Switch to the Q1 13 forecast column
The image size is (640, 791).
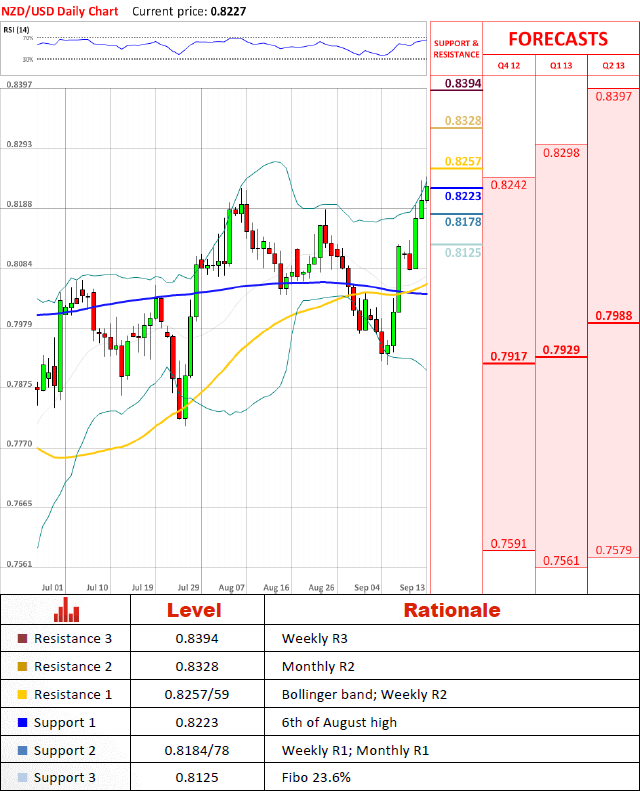click(561, 65)
